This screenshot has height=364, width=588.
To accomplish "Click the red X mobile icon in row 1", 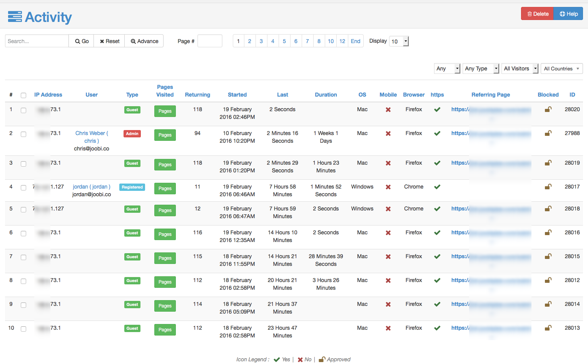I will 388,110.
